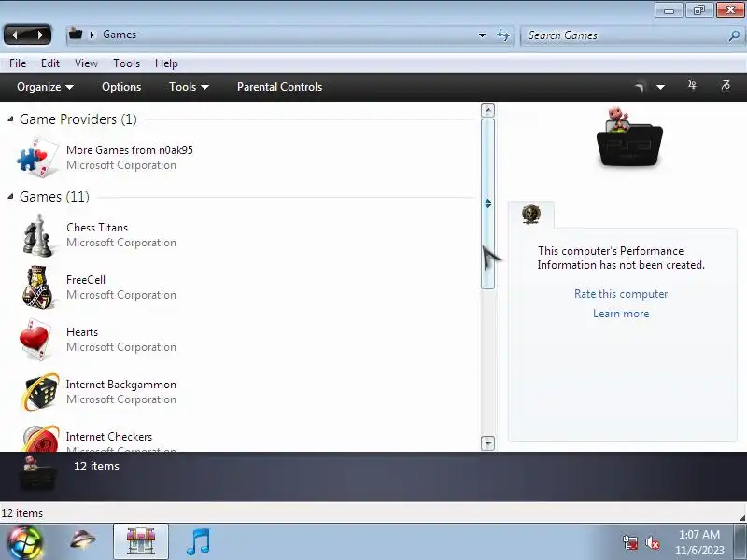Click the muted volume tray icon
Viewport: 747px width, 560px height.
pyautogui.click(x=652, y=542)
